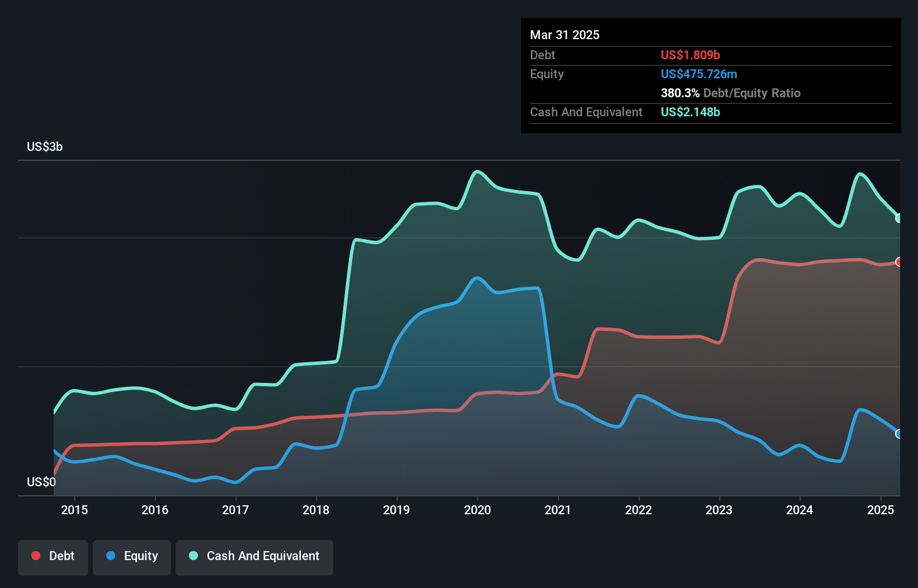Screen dimensions: 918x588
Task: Click the 2019 x-axis label
Action: pos(396,510)
